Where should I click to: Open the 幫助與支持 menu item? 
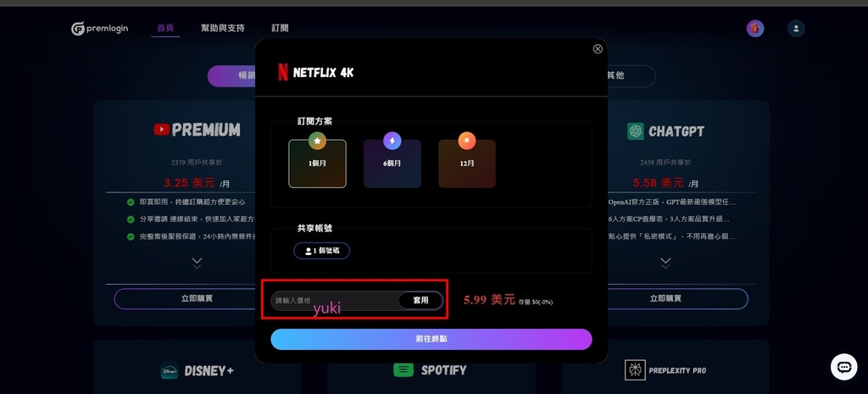(223, 28)
